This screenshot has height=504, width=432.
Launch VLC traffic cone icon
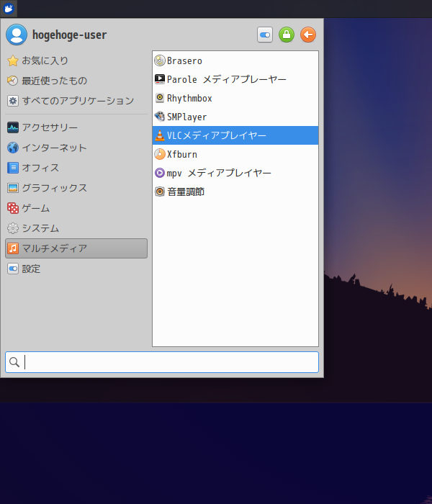pyautogui.click(x=160, y=135)
